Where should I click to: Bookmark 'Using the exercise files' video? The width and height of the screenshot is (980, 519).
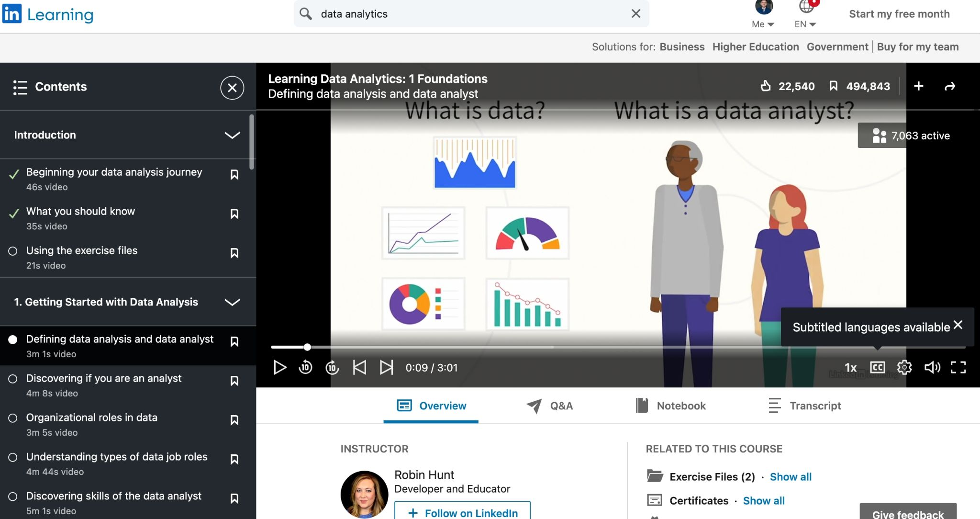click(x=234, y=253)
